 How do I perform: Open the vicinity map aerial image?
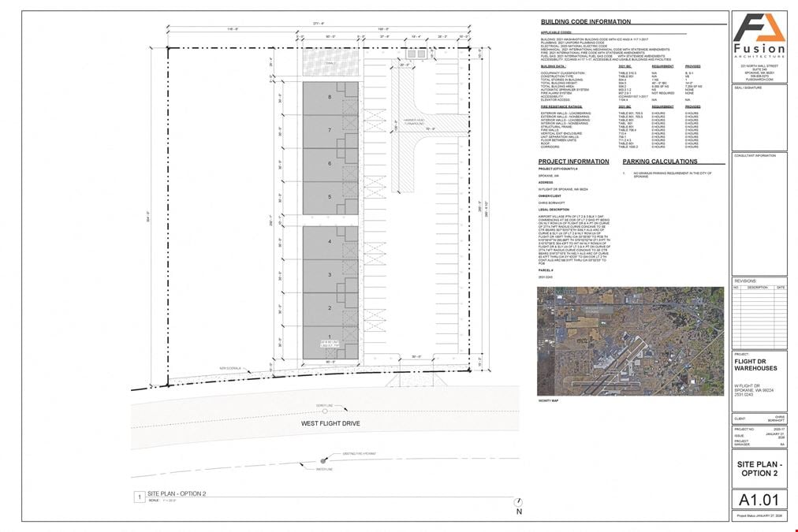[x=630, y=340]
